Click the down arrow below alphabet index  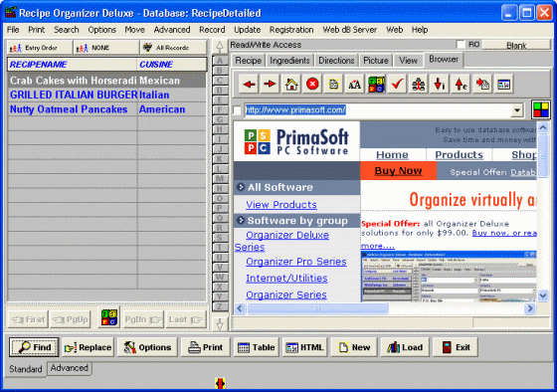[220, 323]
